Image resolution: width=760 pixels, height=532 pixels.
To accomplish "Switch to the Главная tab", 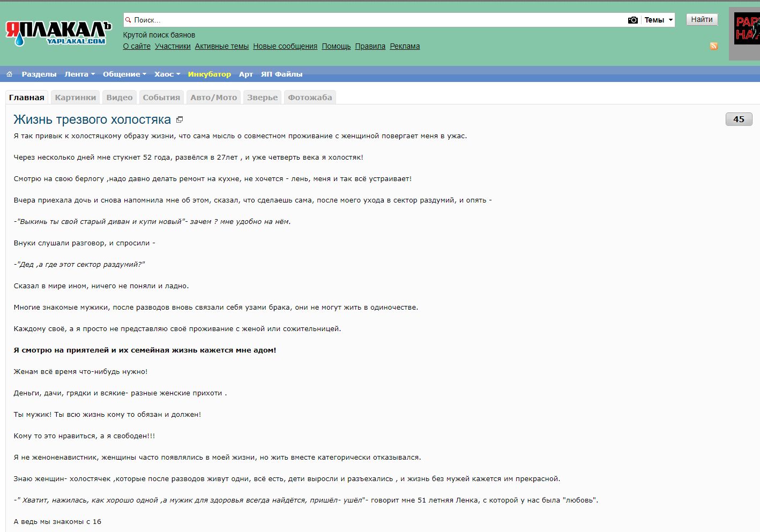I will point(27,98).
